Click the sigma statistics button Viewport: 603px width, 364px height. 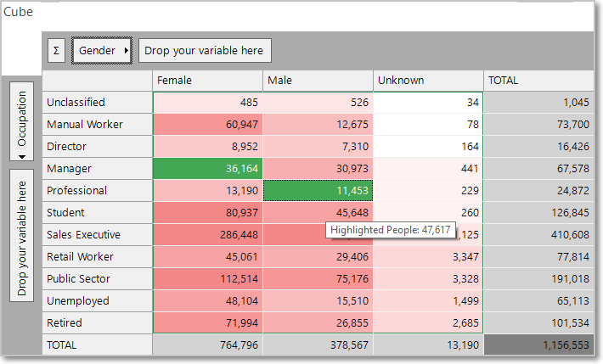[x=56, y=50]
